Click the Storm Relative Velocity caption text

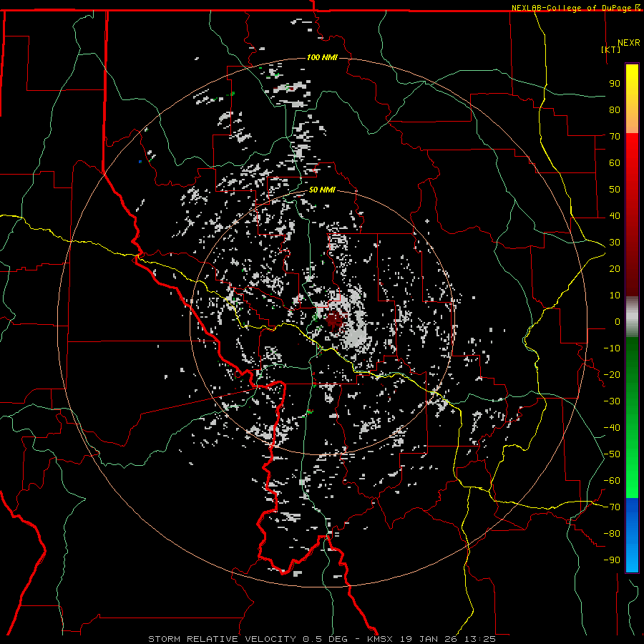point(221,639)
